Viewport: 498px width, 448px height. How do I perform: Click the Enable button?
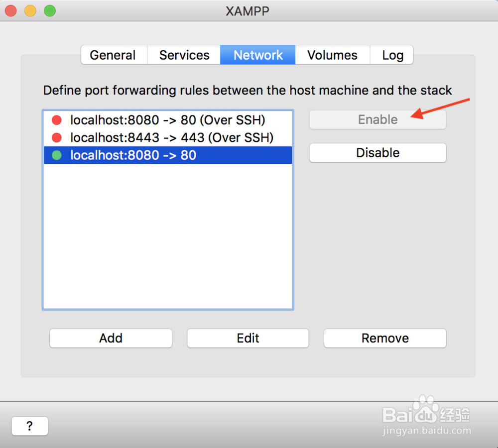click(377, 119)
